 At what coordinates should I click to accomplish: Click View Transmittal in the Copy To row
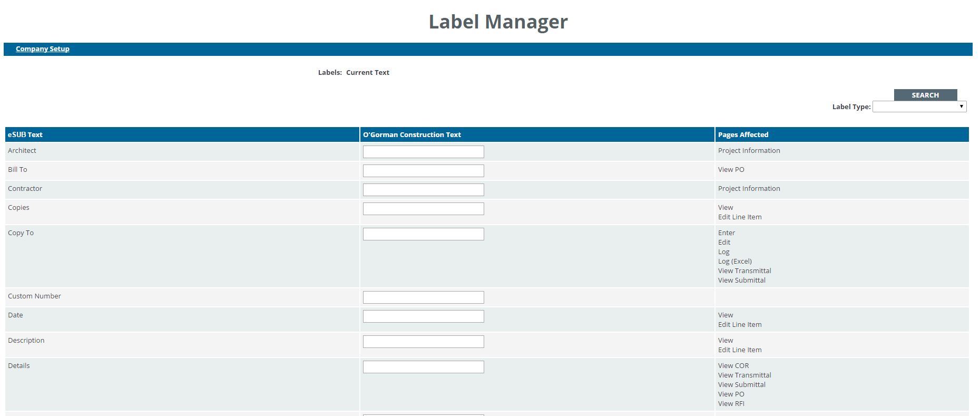point(744,270)
